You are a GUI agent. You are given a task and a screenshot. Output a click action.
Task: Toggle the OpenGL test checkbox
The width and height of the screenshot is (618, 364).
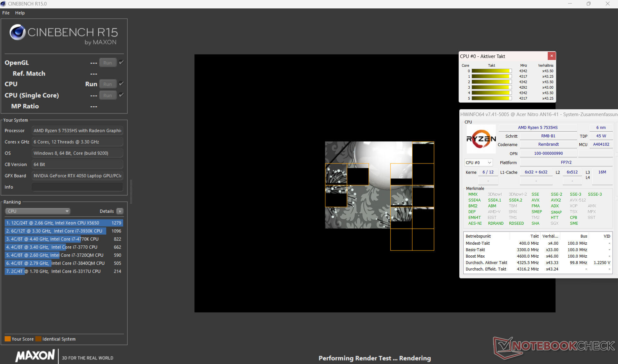click(121, 62)
